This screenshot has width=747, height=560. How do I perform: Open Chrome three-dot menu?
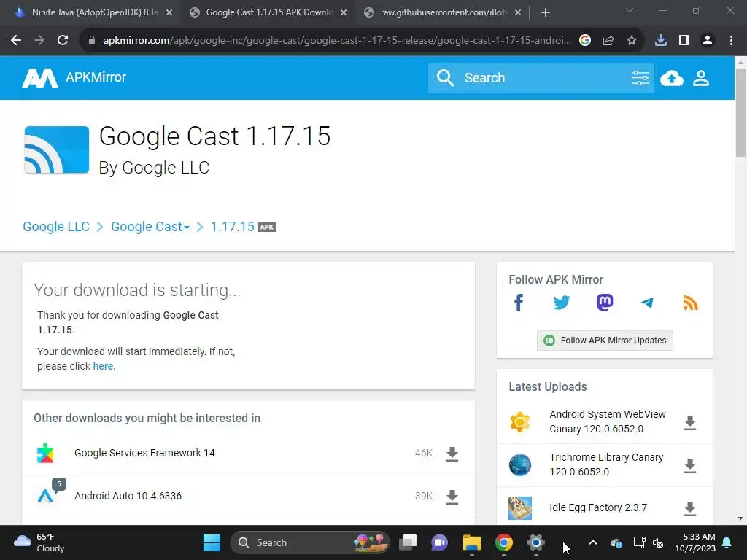tap(731, 41)
